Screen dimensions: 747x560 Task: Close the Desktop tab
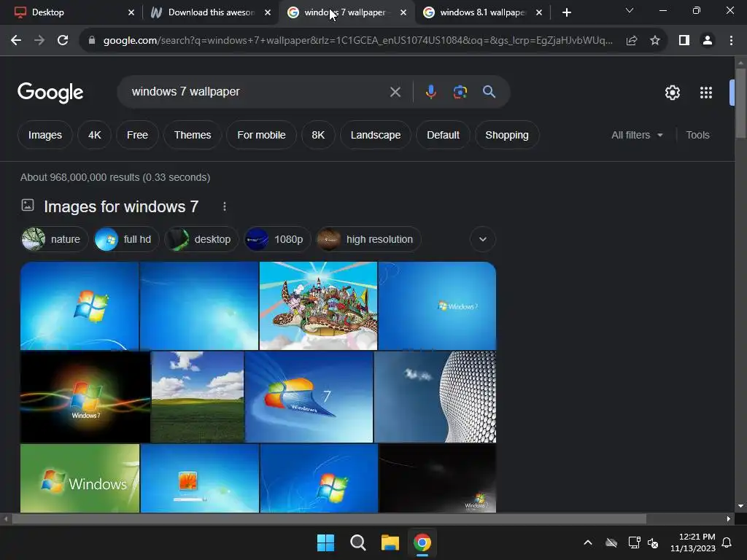coord(131,12)
